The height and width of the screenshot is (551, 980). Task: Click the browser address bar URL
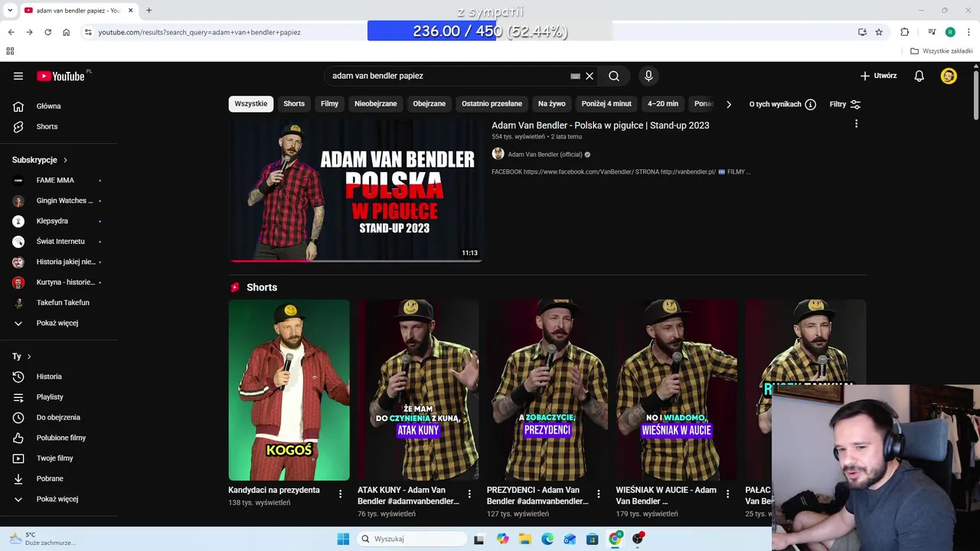click(x=199, y=32)
